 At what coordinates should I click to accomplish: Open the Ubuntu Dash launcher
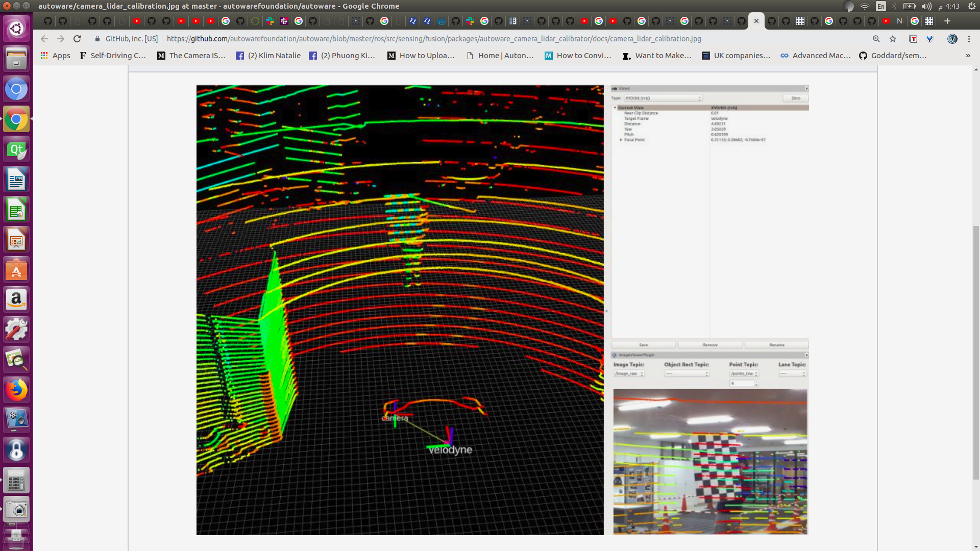pyautogui.click(x=16, y=29)
